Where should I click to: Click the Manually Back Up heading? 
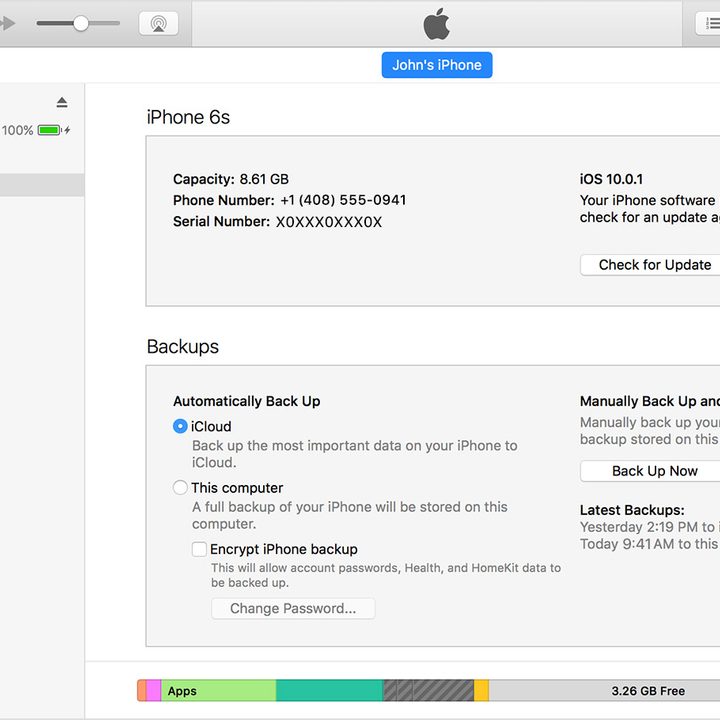tap(650, 401)
